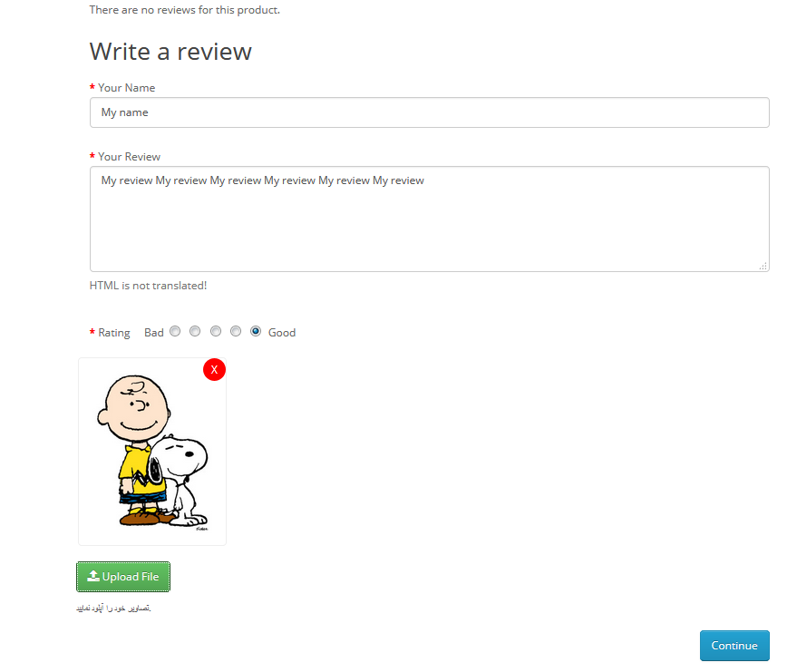The height and width of the screenshot is (672, 797).
Task: Click the green Upload File button
Action: pos(123,577)
